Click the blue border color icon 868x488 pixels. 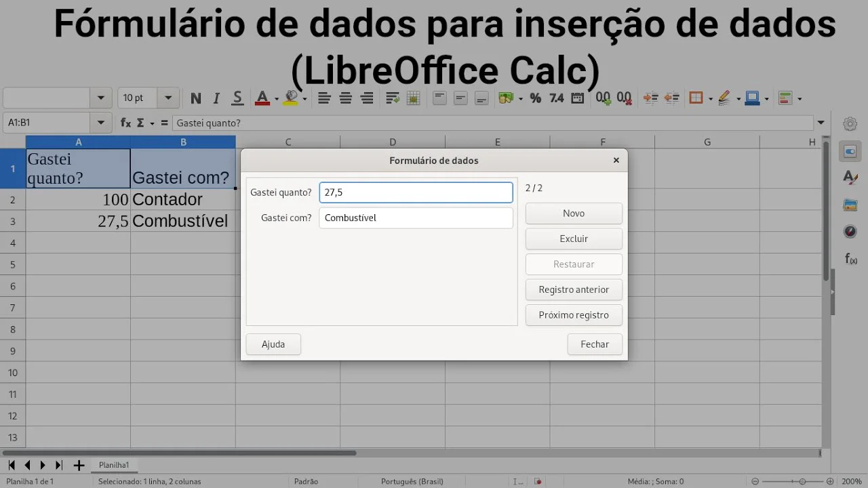(752, 98)
